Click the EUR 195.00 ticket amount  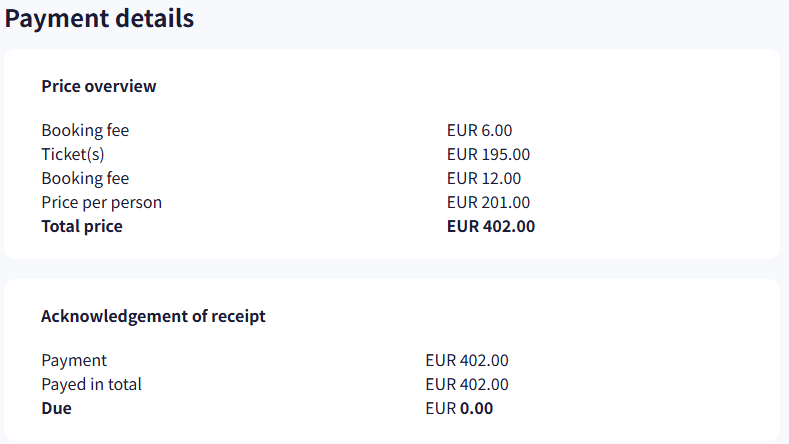point(488,154)
